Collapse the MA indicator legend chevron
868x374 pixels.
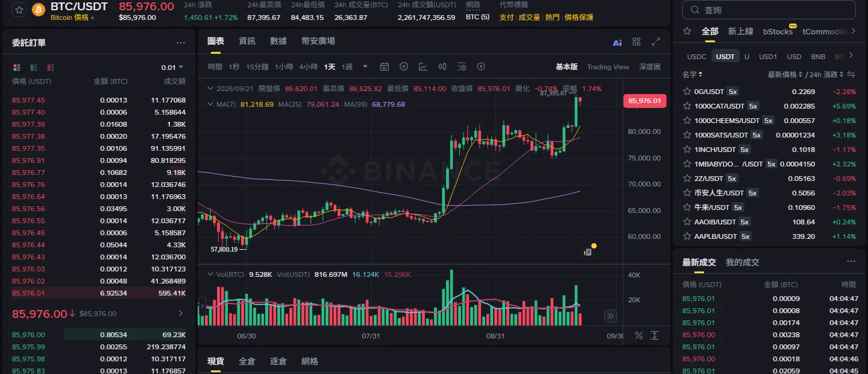[x=211, y=104]
